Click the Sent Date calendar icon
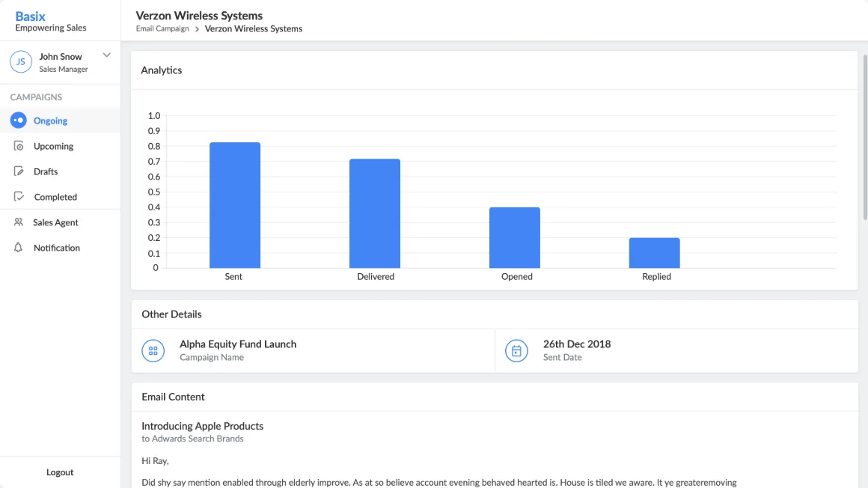This screenshot has height=488, width=868. tap(516, 350)
